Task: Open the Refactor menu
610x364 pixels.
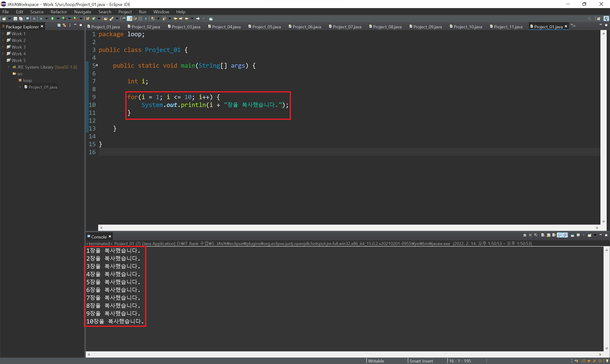Action: [x=59, y=12]
